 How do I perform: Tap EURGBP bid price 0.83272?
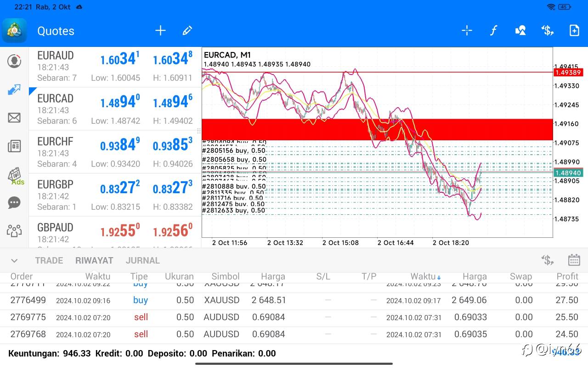(x=120, y=188)
